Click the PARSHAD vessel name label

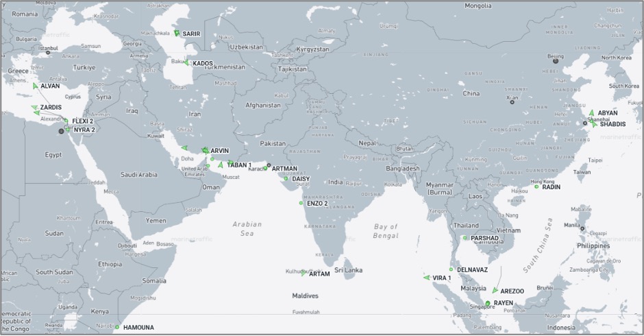click(x=484, y=238)
